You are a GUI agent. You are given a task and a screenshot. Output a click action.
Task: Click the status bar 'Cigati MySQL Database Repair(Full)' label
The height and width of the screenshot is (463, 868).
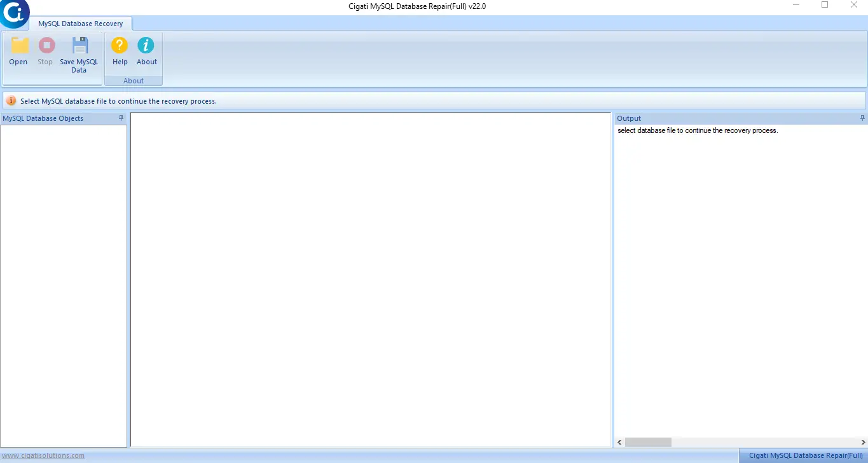(x=806, y=455)
